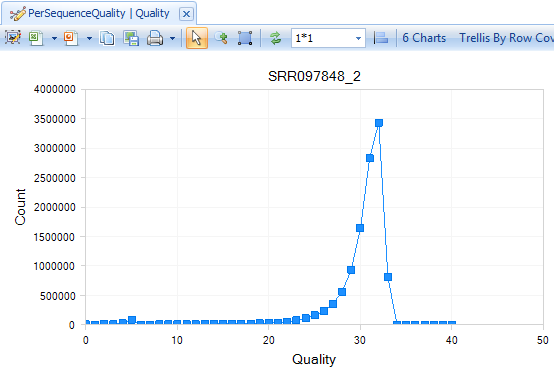Click the bar alignment layout icon
Screen dimensions: 554x371
pyautogui.click(x=381, y=38)
